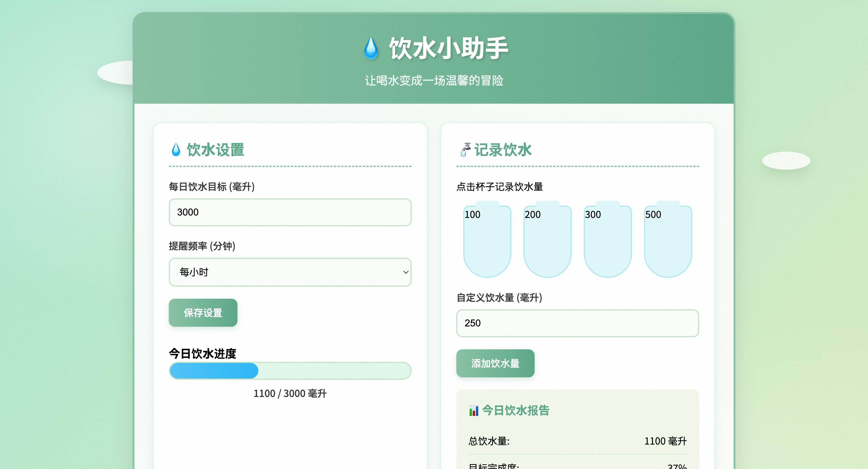
Task: Open the 提醒频率 dropdown showing 每小时
Action: pos(290,272)
